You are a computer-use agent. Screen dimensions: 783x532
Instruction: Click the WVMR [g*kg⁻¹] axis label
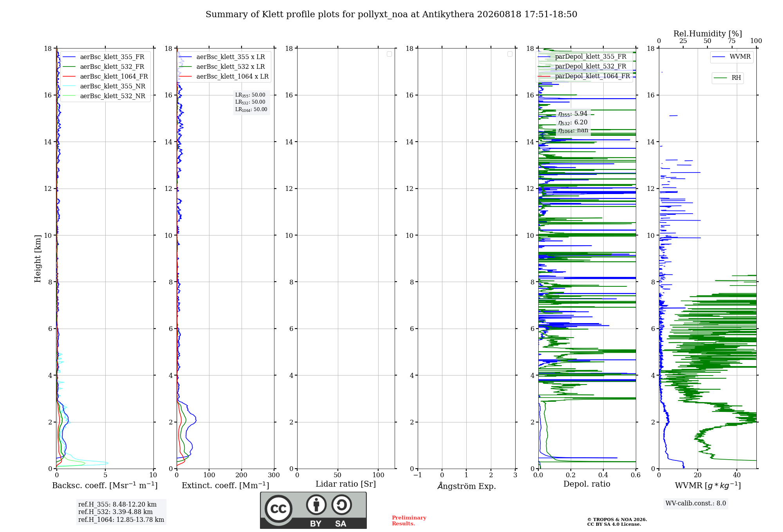[x=708, y=486]
